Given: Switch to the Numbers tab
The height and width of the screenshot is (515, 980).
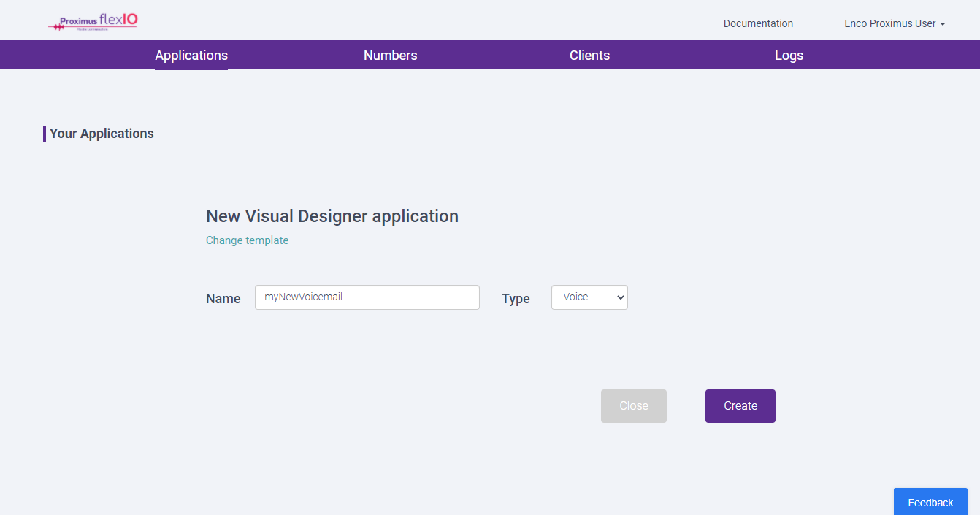Looking at the screenshot, I should click(x=390, y=55).
